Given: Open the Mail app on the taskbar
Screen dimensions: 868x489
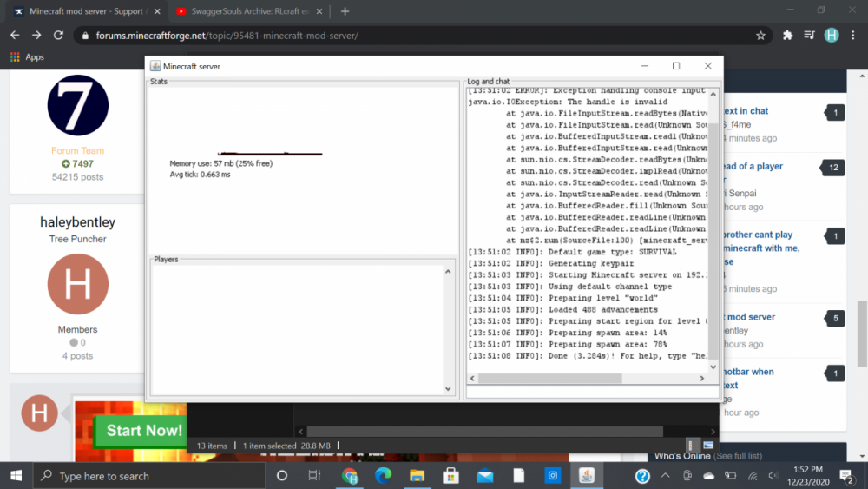Looking at the screenshot, I should 484,476.
